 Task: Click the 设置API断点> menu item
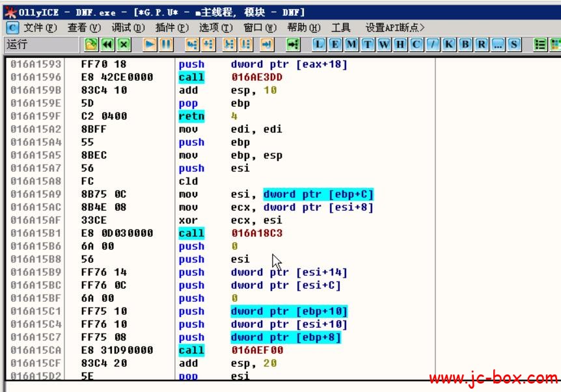coord(395,27)
